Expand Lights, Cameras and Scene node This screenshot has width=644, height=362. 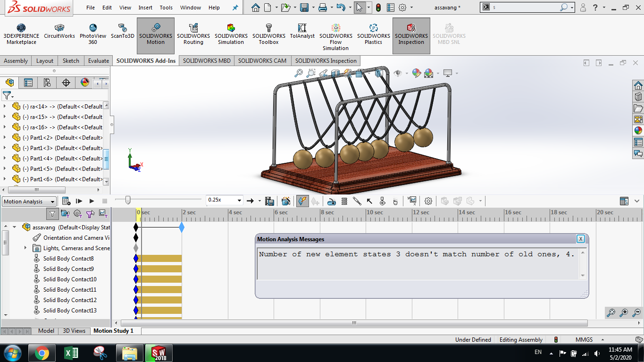click(x=25, y=248)
